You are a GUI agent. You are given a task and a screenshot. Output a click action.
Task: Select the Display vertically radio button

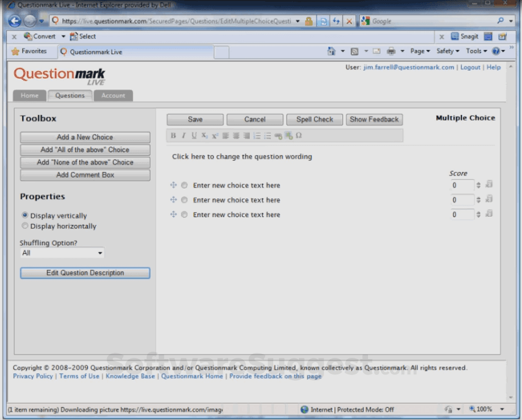pos(25,215)
